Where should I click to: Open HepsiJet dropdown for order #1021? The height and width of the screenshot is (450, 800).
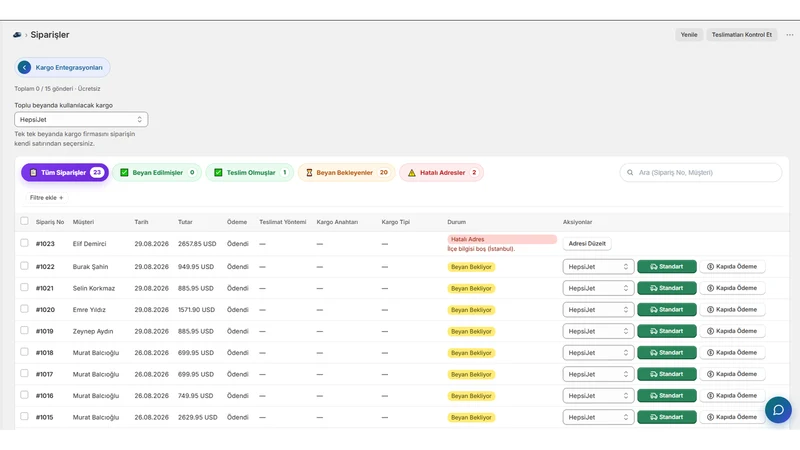tap(598, 288)
